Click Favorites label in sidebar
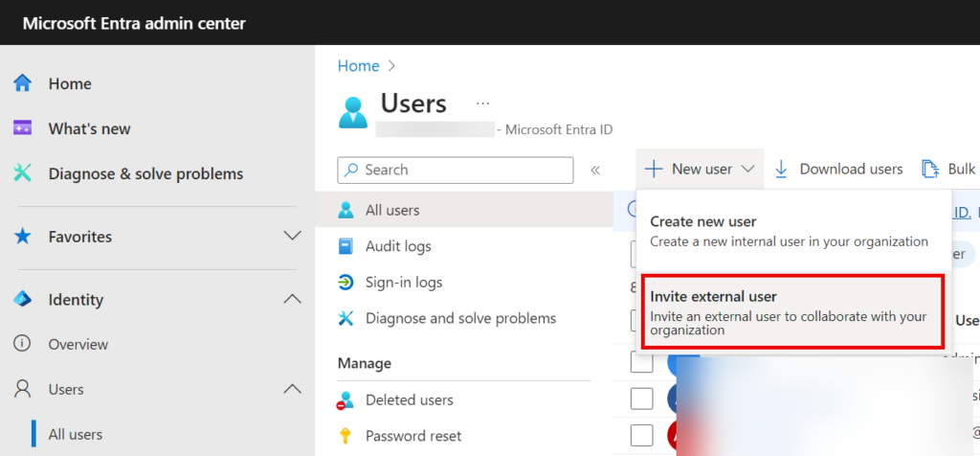The width and height of the screenshot is (980, 456). [x=80, y=237]
